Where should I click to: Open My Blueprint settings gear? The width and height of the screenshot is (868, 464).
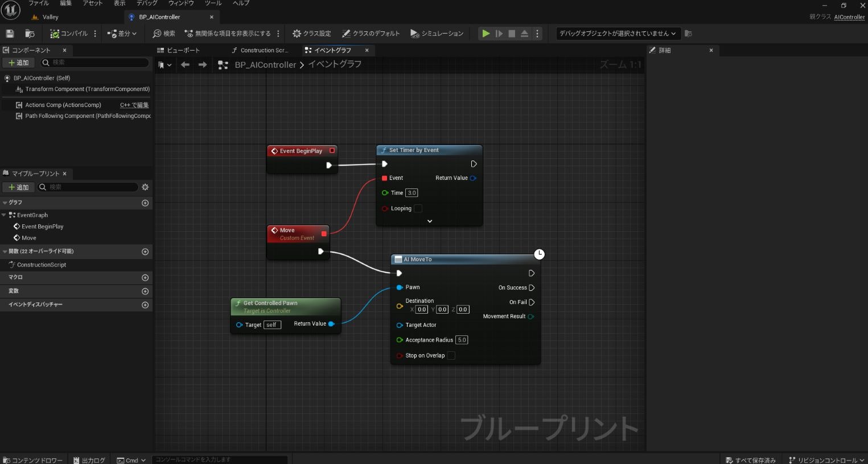[x=145, y=187]
